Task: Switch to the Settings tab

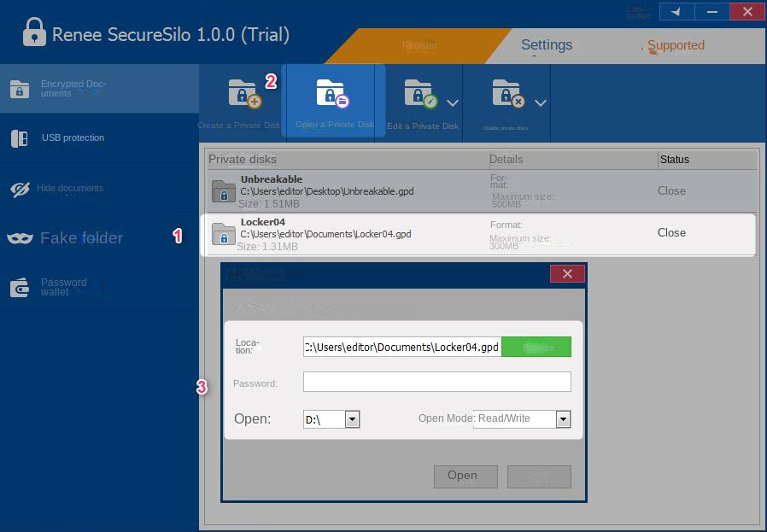Action: (547, 46)
